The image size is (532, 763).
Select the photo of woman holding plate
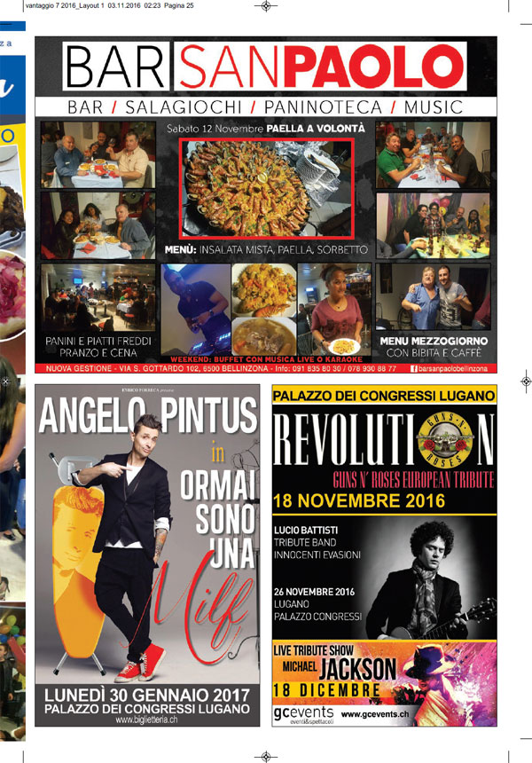(x=334, y=310)
